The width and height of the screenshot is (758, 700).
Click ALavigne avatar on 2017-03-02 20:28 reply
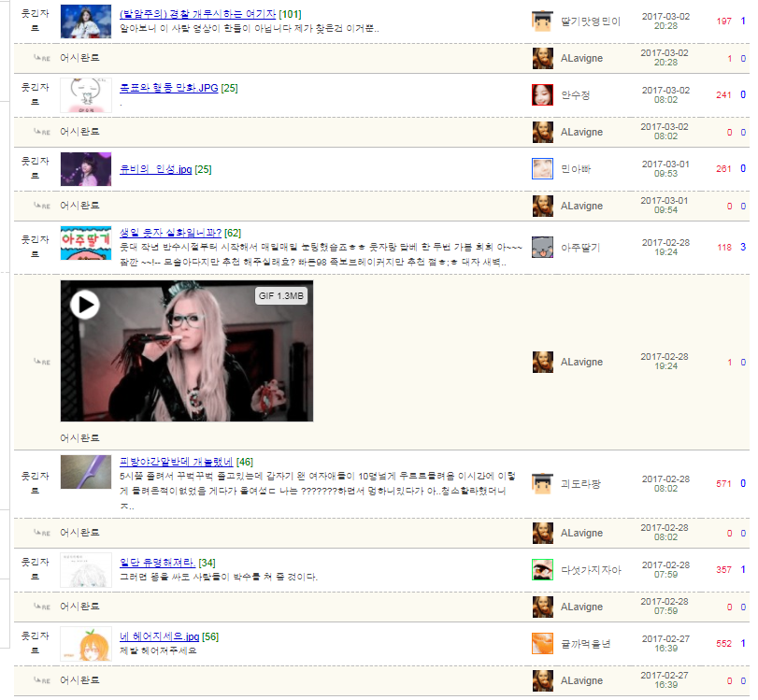pyautogui.click(x=543, y=58)
